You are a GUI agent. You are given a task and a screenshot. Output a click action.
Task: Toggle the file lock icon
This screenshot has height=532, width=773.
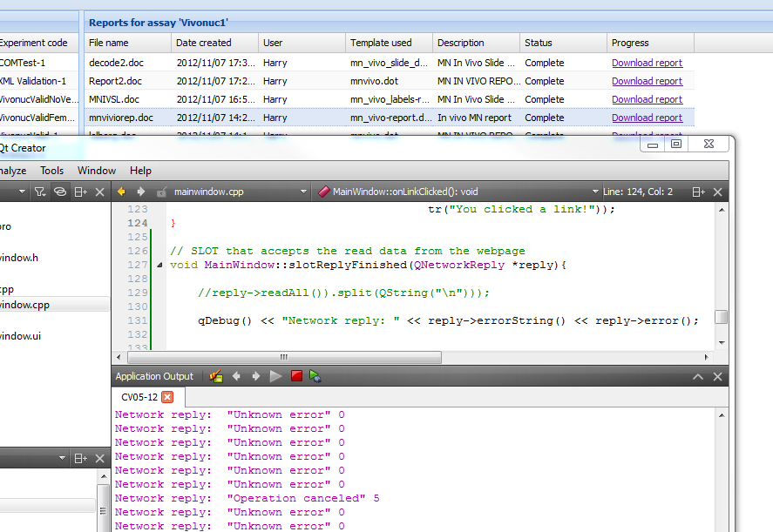(x=163, y=192)
